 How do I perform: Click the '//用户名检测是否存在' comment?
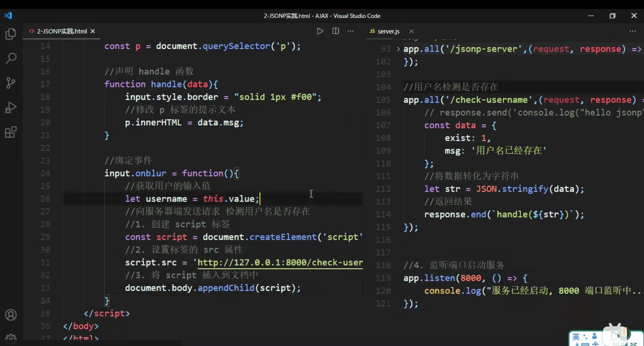451,87
